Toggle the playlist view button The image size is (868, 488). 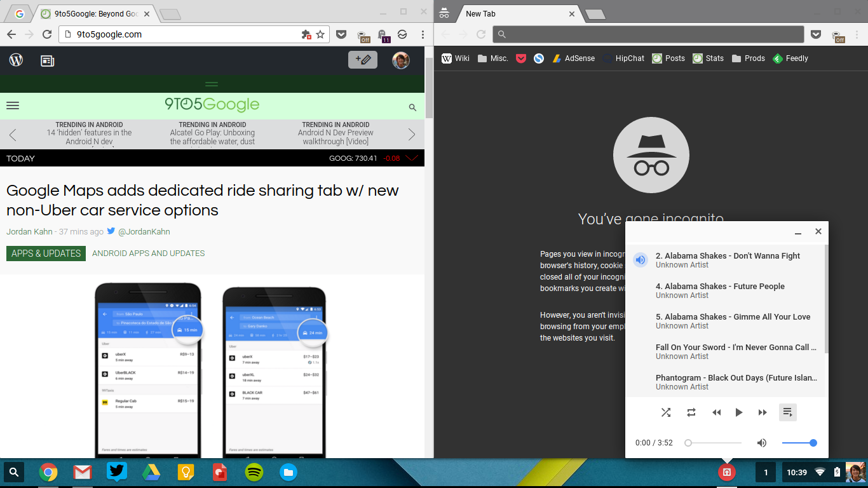787,412
